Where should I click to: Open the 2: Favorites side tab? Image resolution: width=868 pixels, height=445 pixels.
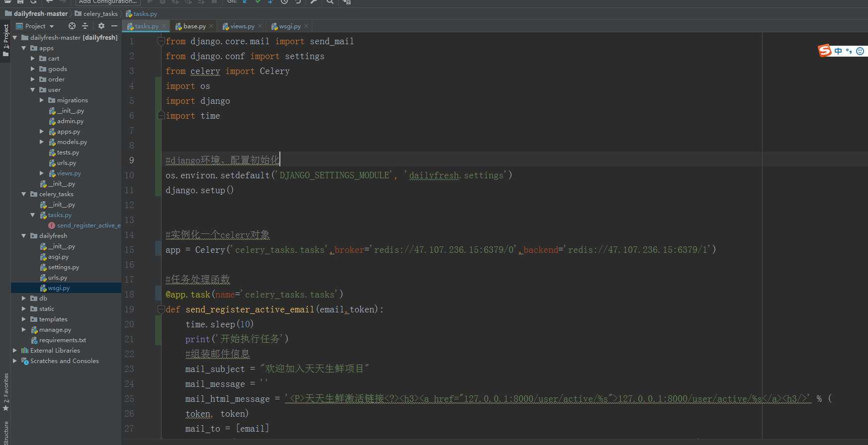(5, 392)
